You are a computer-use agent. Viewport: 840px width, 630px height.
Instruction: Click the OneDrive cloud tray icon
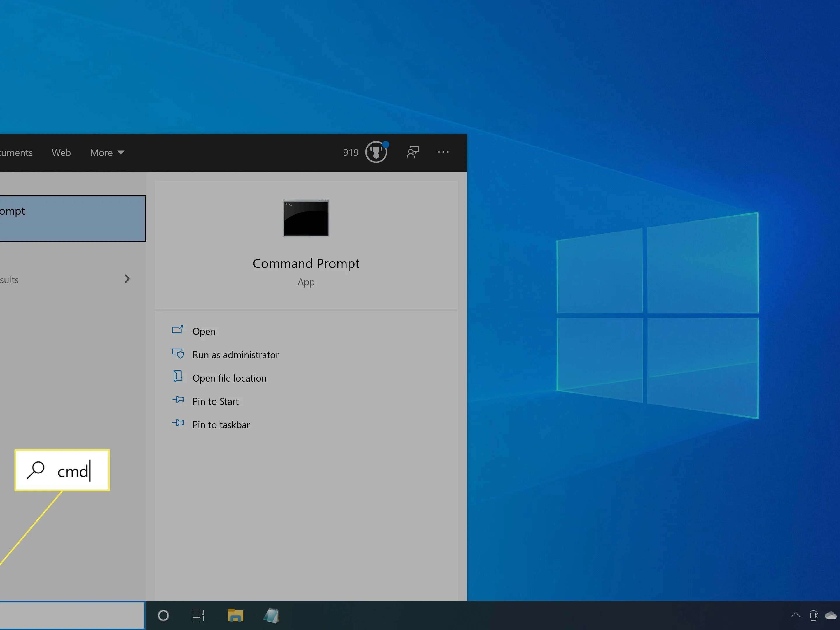pyautogui.click(x=831, y=616)
